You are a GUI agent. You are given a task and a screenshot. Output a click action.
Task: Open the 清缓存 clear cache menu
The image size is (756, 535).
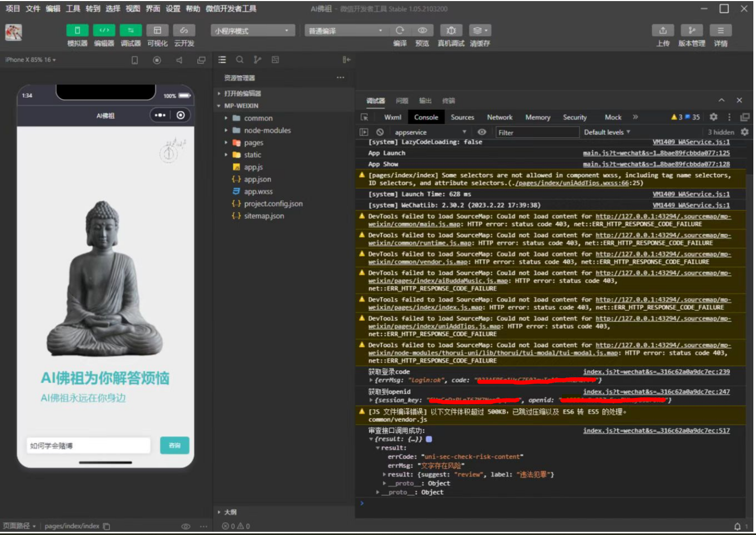[480, 30]
